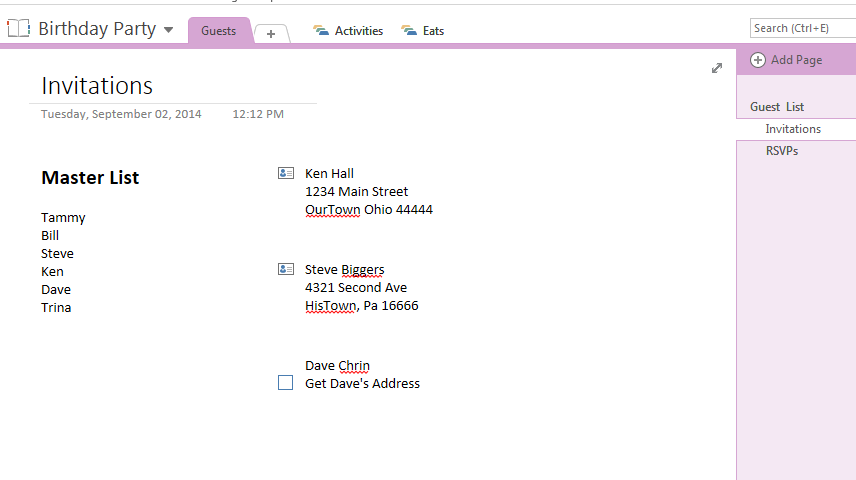This screenshot has width=856, height=480.
Task: Expand the Birthday Party notebook dropdown
Action: coord(168,30)
